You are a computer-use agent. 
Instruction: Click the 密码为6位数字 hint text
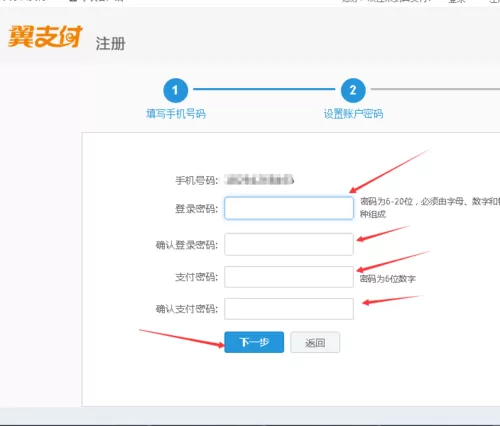388,279
